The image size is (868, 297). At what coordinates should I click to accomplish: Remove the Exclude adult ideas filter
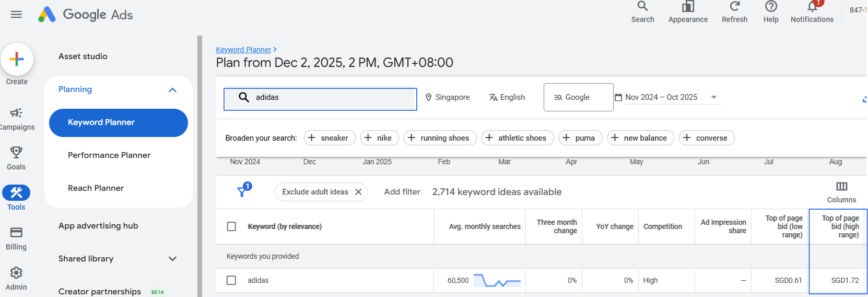(x=358, y=192)
